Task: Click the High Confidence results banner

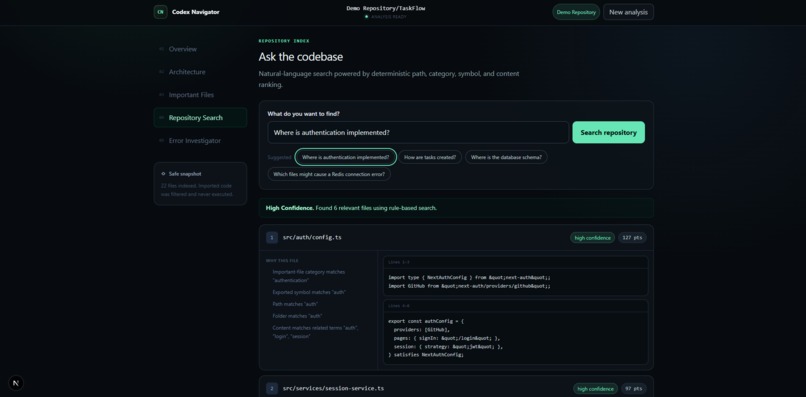Action: click(456, 208)
